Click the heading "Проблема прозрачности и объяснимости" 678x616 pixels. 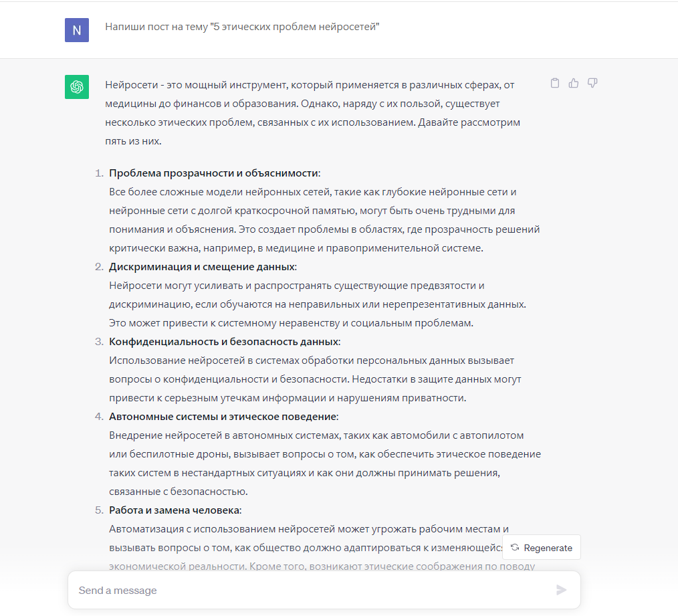(214, 173)
